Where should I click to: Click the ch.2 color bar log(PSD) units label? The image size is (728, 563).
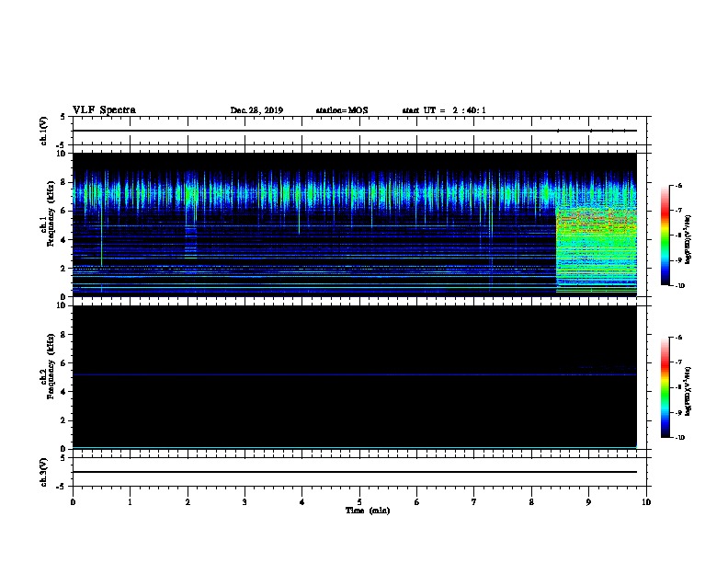pos(688,391)
